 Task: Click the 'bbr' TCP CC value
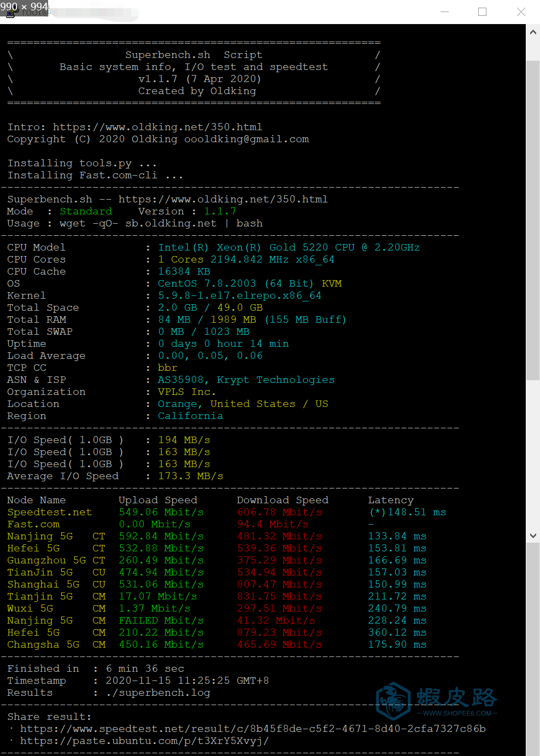click(168, 368)
